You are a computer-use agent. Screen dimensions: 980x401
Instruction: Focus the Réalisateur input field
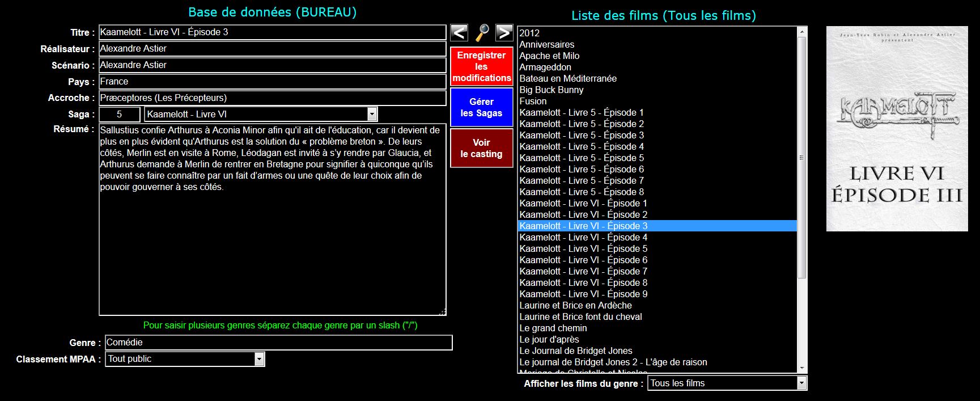(x=272, y=49)
